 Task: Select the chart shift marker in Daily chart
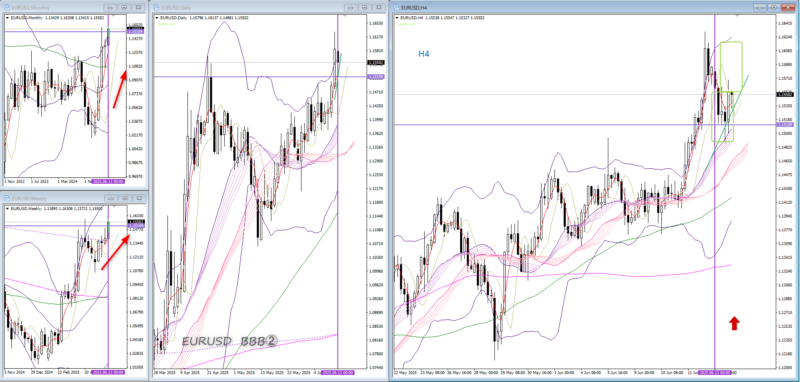pyautogui.click(x=343, y=16)
